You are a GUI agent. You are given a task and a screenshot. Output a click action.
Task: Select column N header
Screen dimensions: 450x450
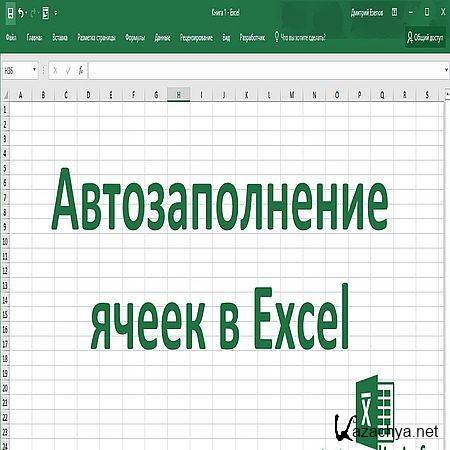pyautogui.click(x=314, y=95)
